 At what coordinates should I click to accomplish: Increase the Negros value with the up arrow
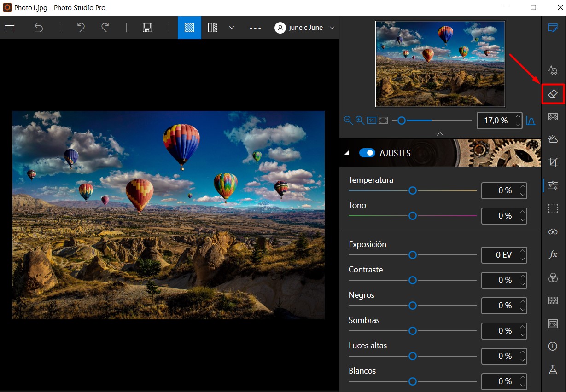click(x=522, y=301)
